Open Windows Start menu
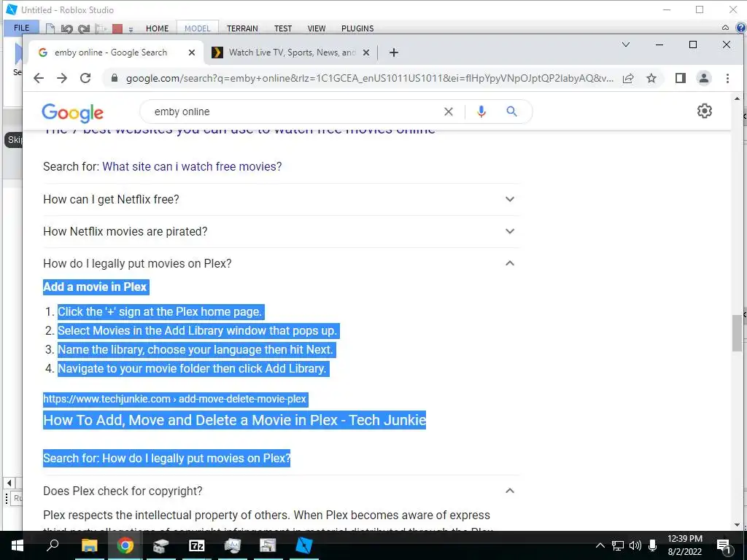The height and width of the screenshot is (560, 747). click(x=18, y=545)
